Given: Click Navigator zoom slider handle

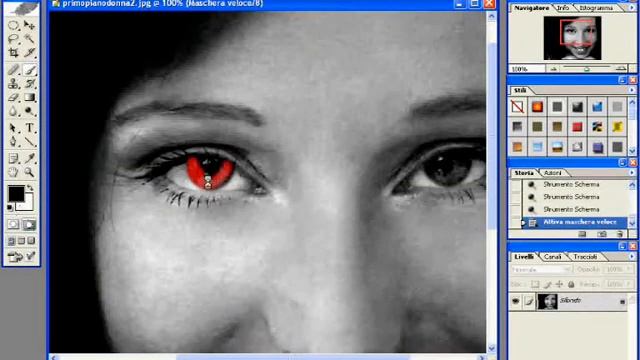Looking at the screenshot, I should pyautogui.click(x=587, y=69).
